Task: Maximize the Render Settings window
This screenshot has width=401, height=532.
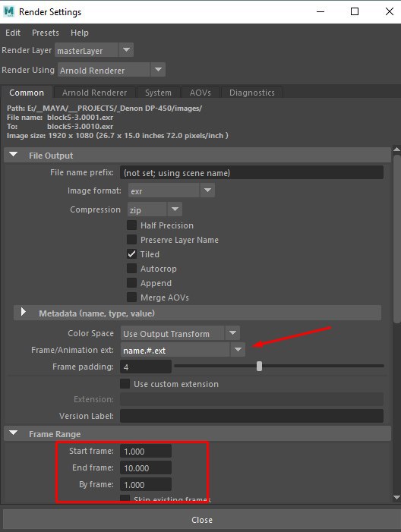Action: point(355,11)
